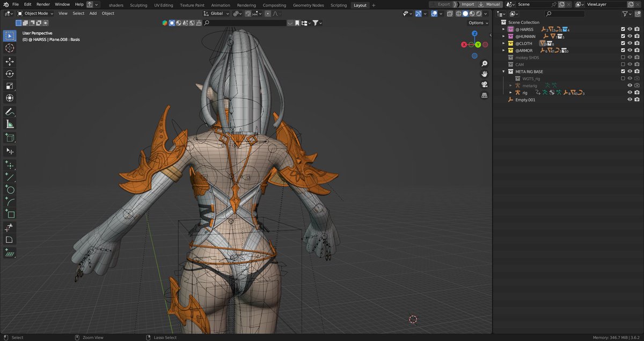Viewport: 644px width, 341px height.
Task: Open the Object Mode dropdown
Action: (x=35, y=13)
